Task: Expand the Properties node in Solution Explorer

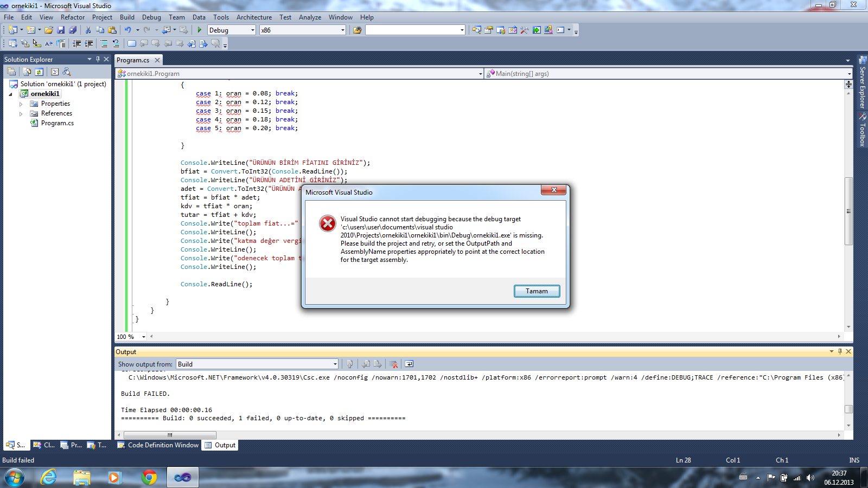Action: (x=21, y=104)
